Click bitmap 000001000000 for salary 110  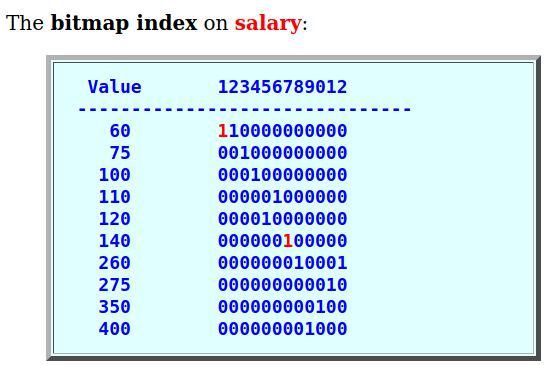point(283,197)
